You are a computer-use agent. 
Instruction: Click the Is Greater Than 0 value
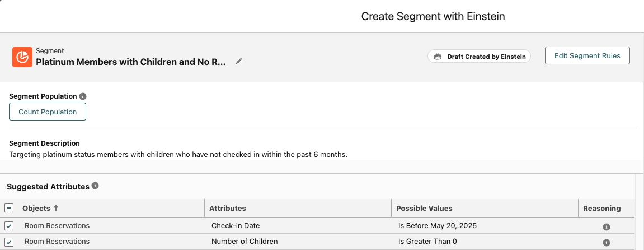click(428, 242)
